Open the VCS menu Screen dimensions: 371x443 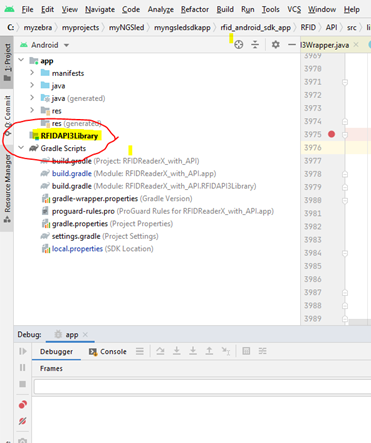pyautogui.click(x=294, y=9)
